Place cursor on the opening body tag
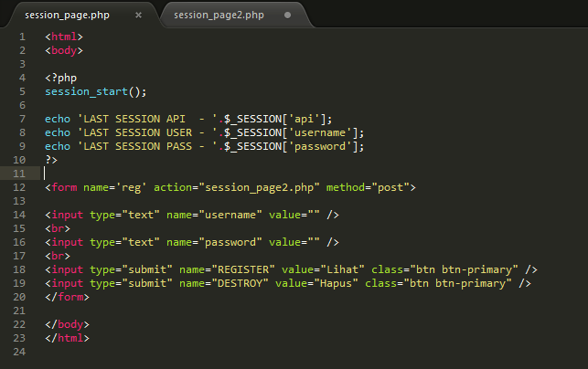 (64, 50)
